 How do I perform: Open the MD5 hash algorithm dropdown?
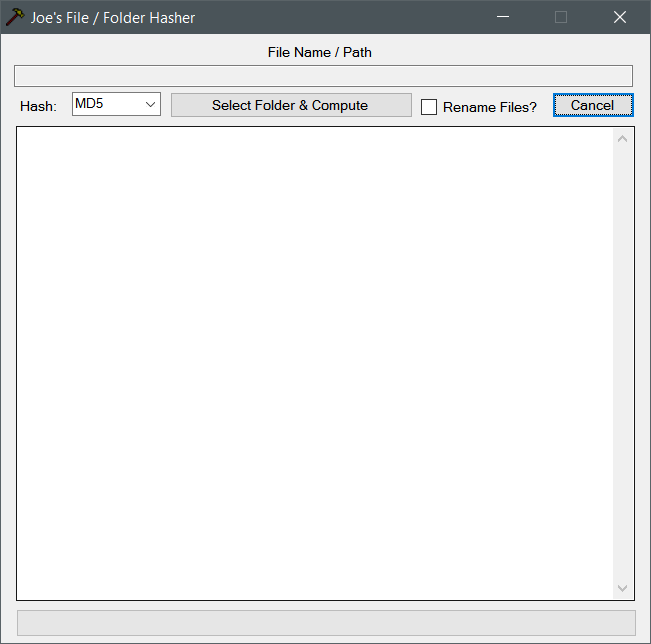[116, 104]
